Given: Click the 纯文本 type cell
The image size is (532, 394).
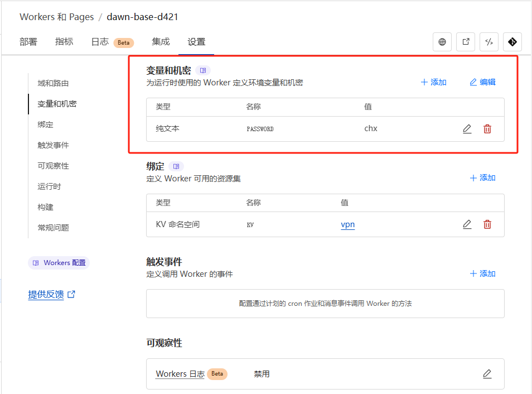Looking at the screenshot, I should click(168, 129).
